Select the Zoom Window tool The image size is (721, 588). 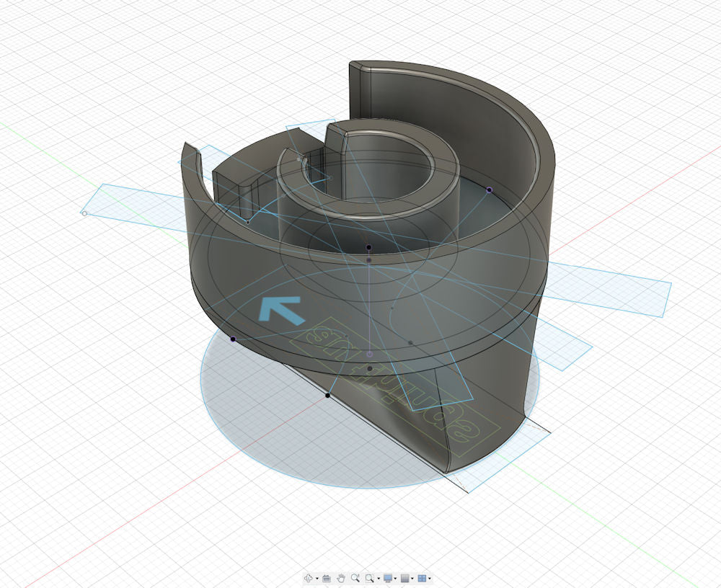point(370,579)
